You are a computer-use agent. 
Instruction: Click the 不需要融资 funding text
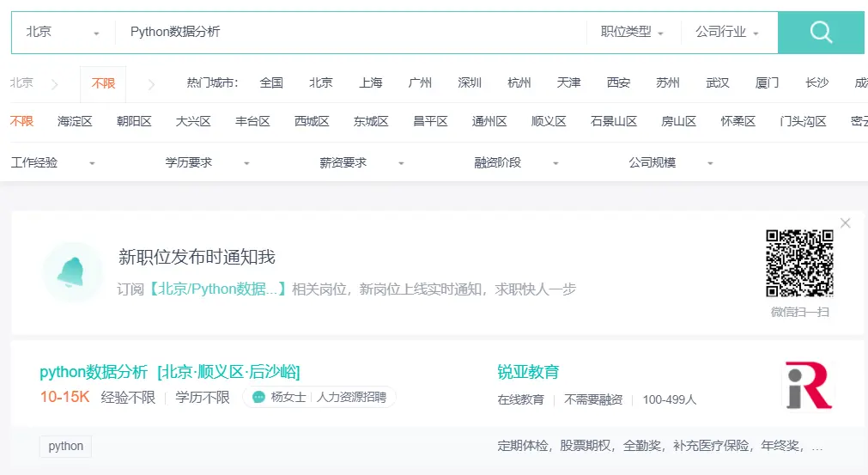[593, 399]
